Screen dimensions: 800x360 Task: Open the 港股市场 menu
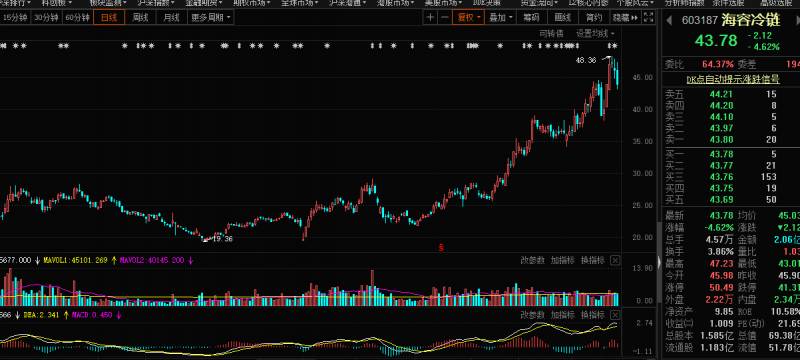pos(395,3)
